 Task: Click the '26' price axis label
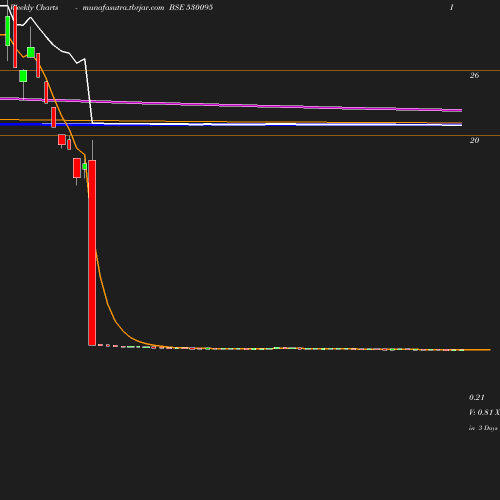tap(474, 75)
